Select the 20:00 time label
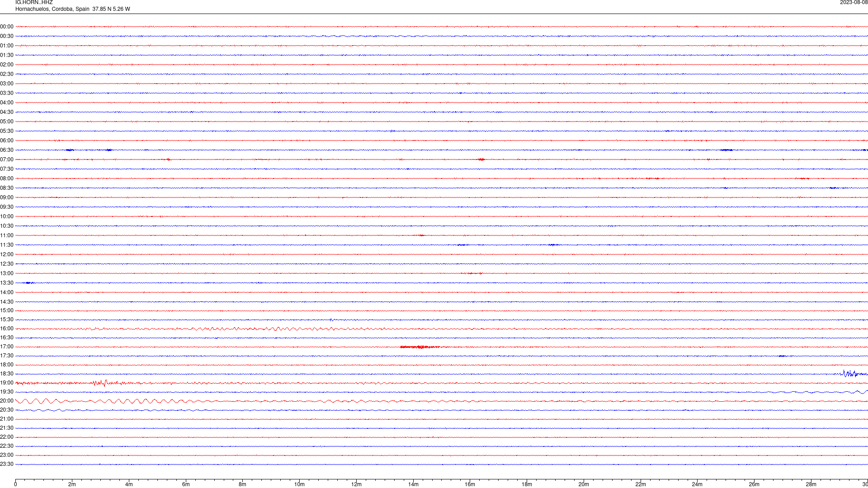Viewport: 868px width, 488px height. 7,401
